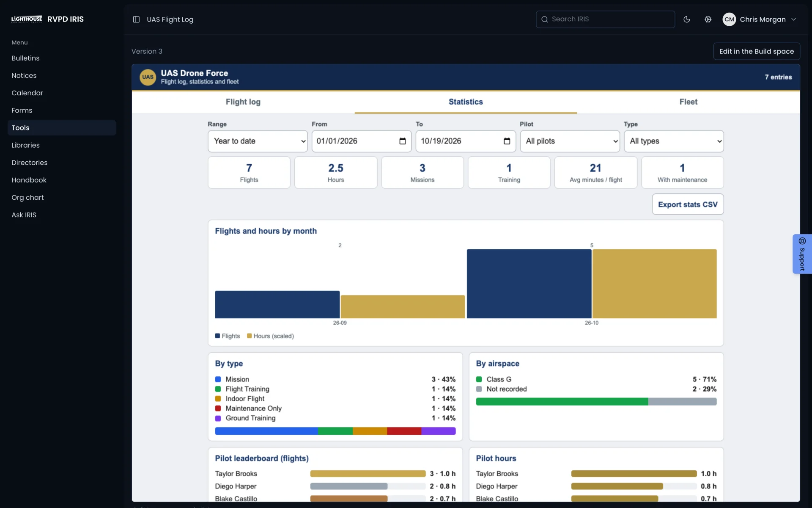The height and width of the screenshot is (508, 812).
Task: Open Ask IRIS menu item
Action: click(x=62, y=215)
